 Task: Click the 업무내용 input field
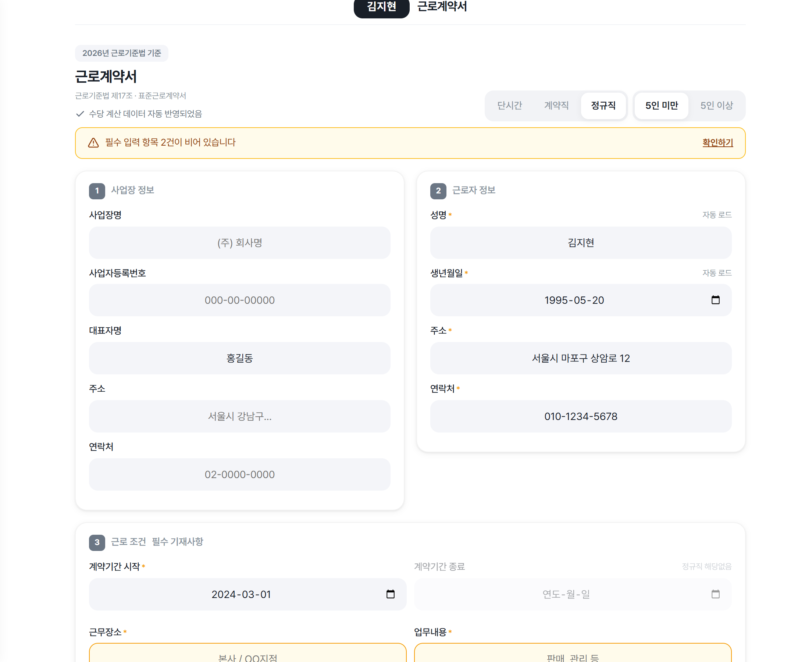click(x=572, y=654)
